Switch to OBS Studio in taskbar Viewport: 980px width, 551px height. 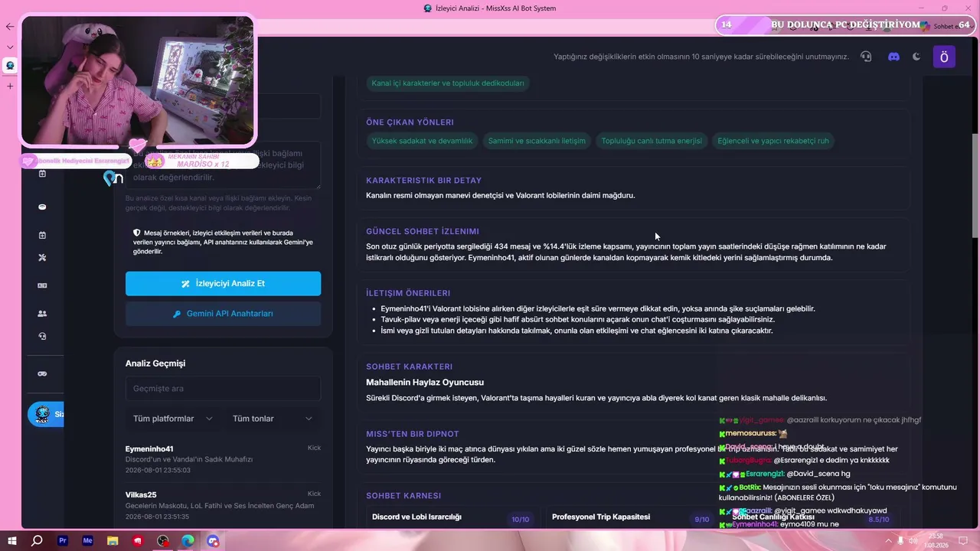(163, 541)
